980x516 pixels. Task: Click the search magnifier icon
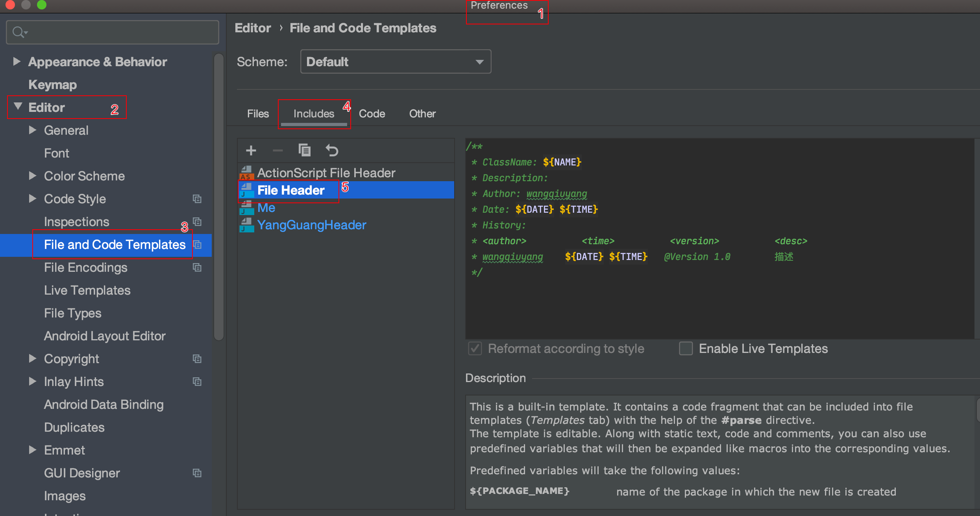[x=20, y=32]
